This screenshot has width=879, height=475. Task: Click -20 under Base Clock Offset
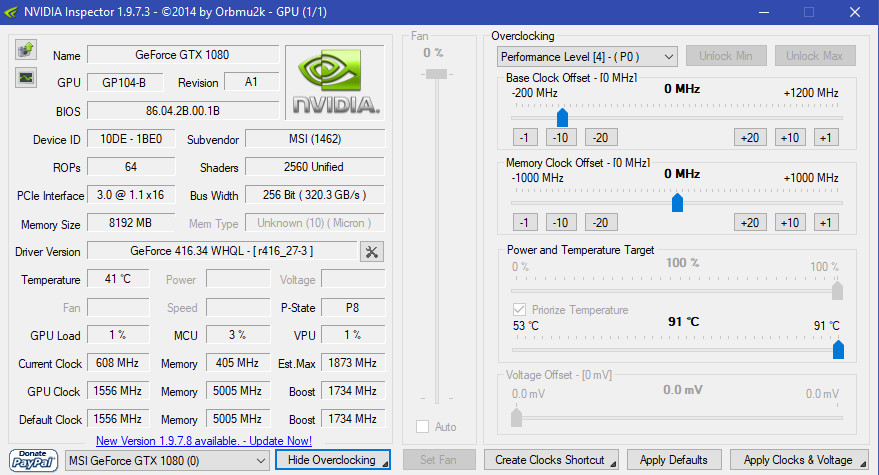point(601,137)
